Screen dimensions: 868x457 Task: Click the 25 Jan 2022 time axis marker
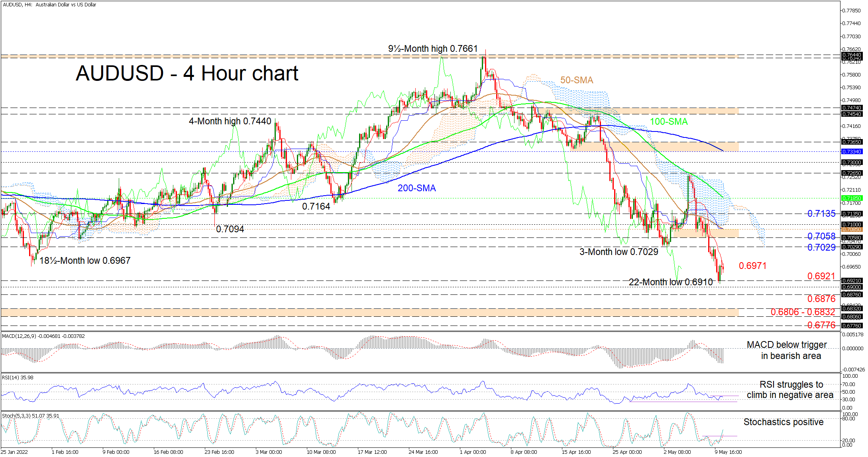click(x=14, y=452)
